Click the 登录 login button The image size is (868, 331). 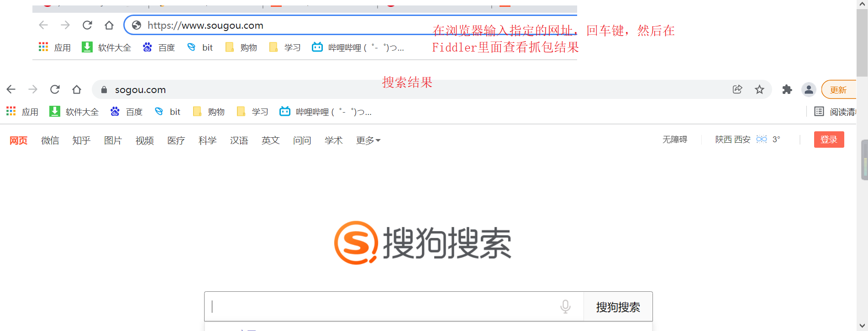829,140
